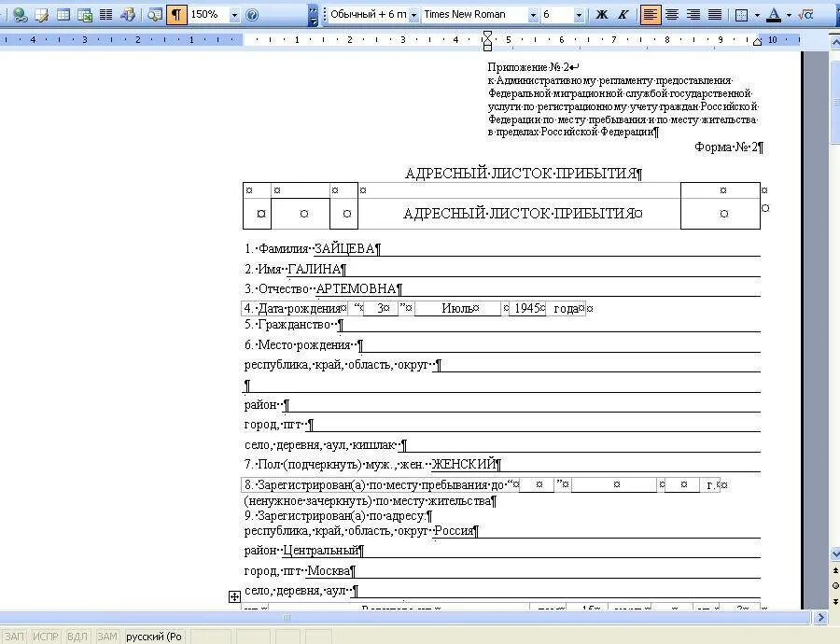Open the 150% zoom dropdown
Viewport: 840px width, 644px height.
pyautogui.click(x=234, y=15)
